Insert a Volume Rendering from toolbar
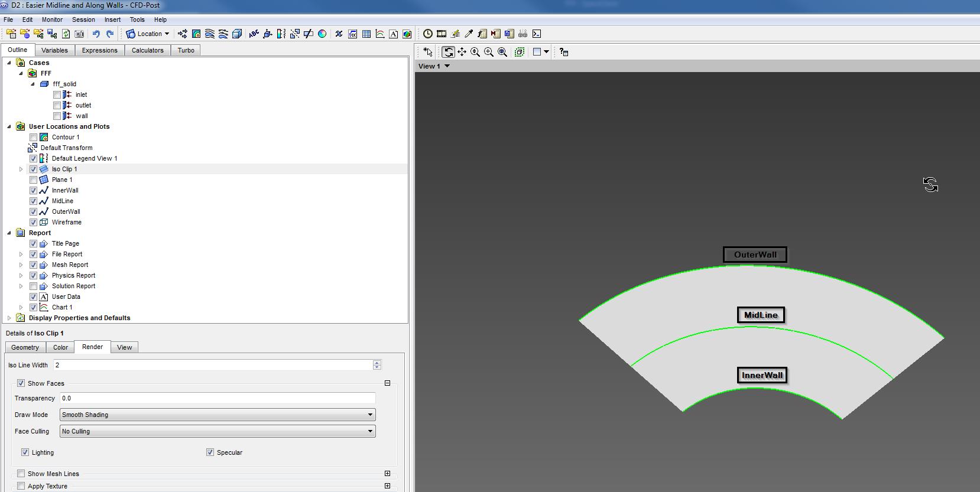The image size is (980, 492). coord(237,34)
